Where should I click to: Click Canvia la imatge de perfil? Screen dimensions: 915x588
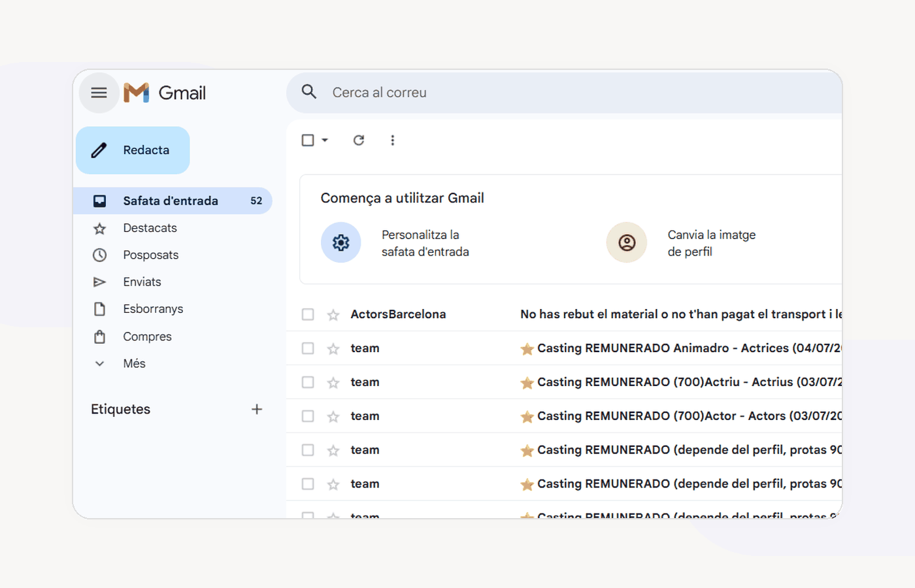pyautogui.click(x=712, y=243)
